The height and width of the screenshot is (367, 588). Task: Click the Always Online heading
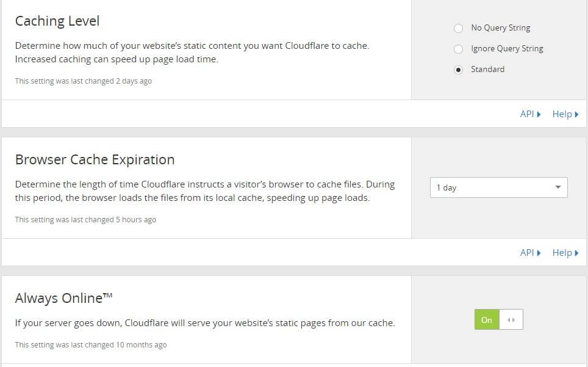[64, 298]
